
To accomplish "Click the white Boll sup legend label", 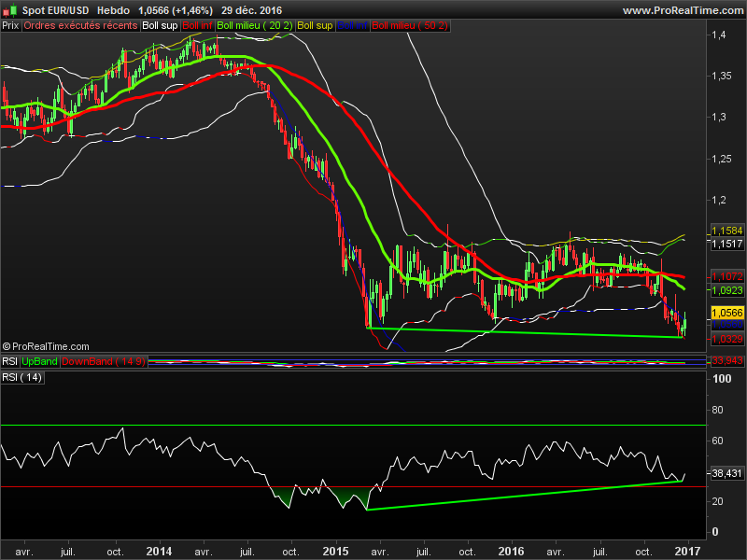I will (x=160, y=26).
